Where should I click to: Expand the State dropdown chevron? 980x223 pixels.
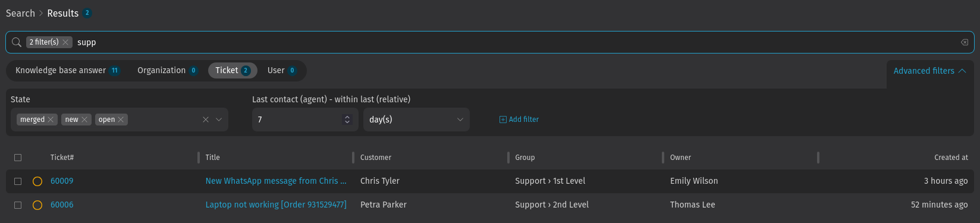click(219, 120)
